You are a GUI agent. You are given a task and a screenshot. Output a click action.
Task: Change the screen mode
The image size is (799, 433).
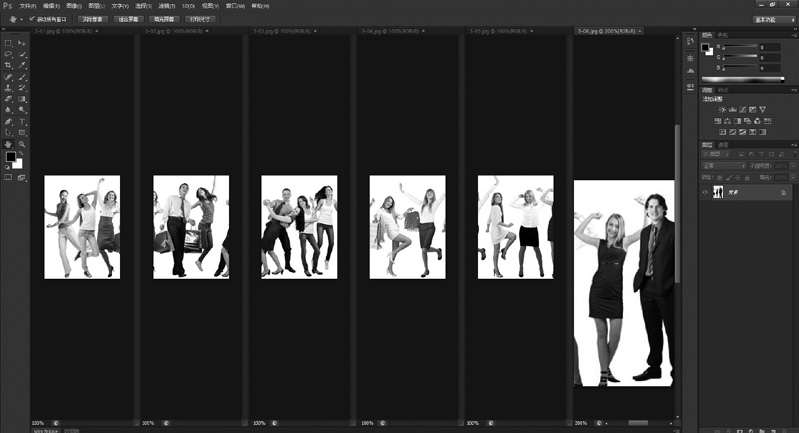pos(22,178)
